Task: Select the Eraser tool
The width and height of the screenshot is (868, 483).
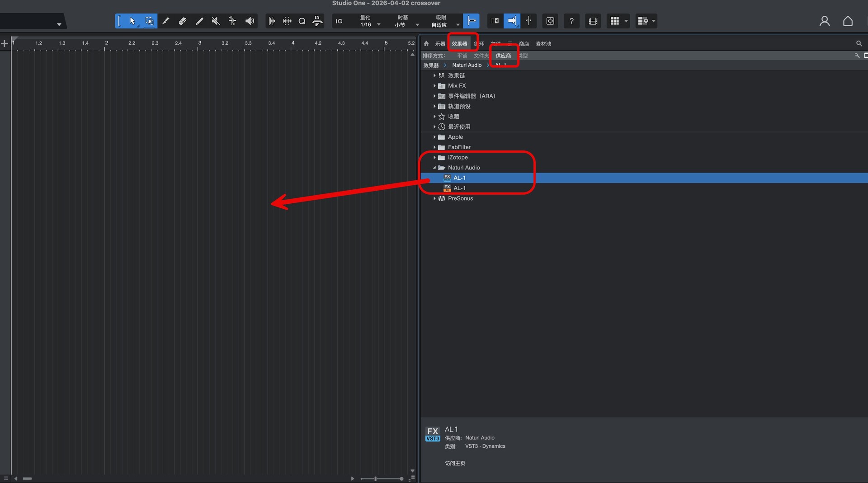Action: 182,21
